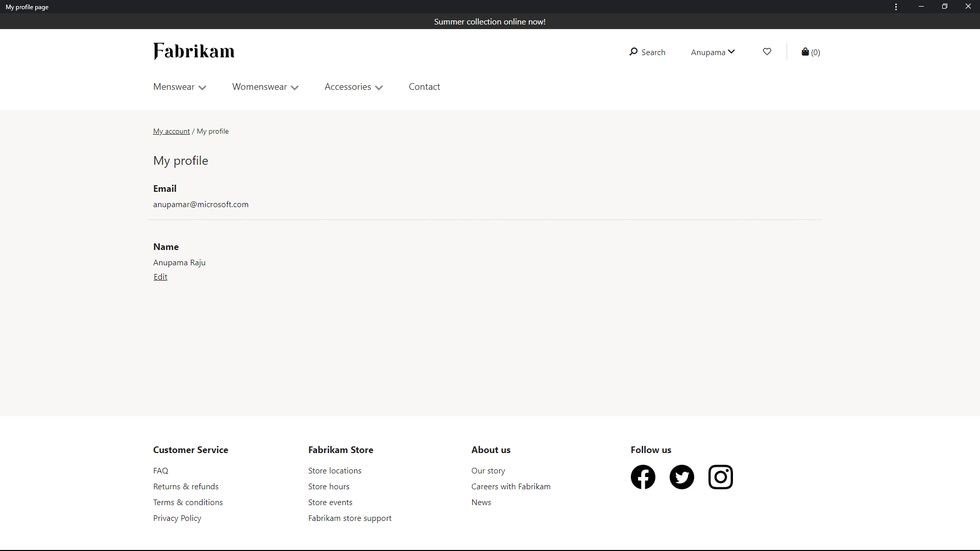The image size is (980, 551).
Task: Click the Edit name link
Action: 160,276
